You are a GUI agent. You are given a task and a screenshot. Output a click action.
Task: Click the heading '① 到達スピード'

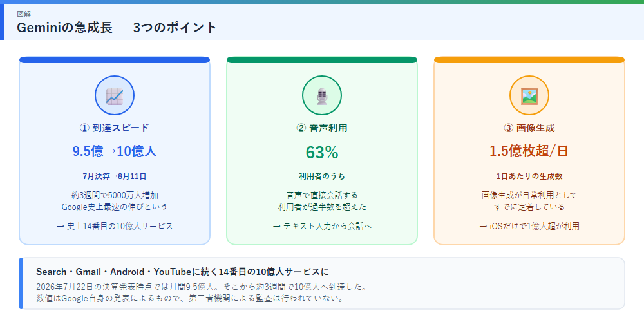[115, 128]
